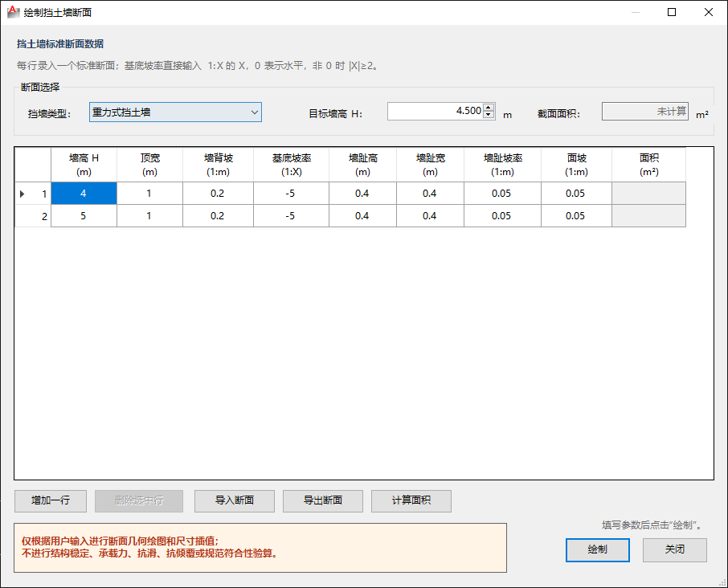
Task: Close the 绘制挡土墙断面 window
Action: 709,12
